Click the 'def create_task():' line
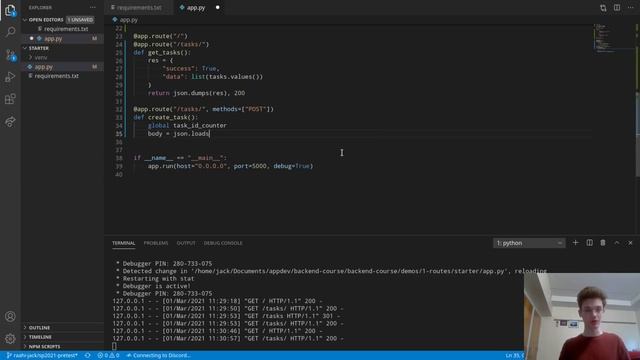Viewport: 640px width, 360px height. pos(165,118)
